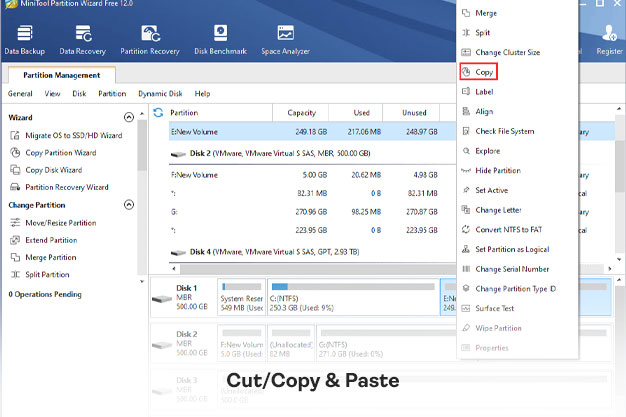Viewport: 626px width, 417px height.
Task: Click the sidebar scroll down arrow
Action: coord(142,282)
